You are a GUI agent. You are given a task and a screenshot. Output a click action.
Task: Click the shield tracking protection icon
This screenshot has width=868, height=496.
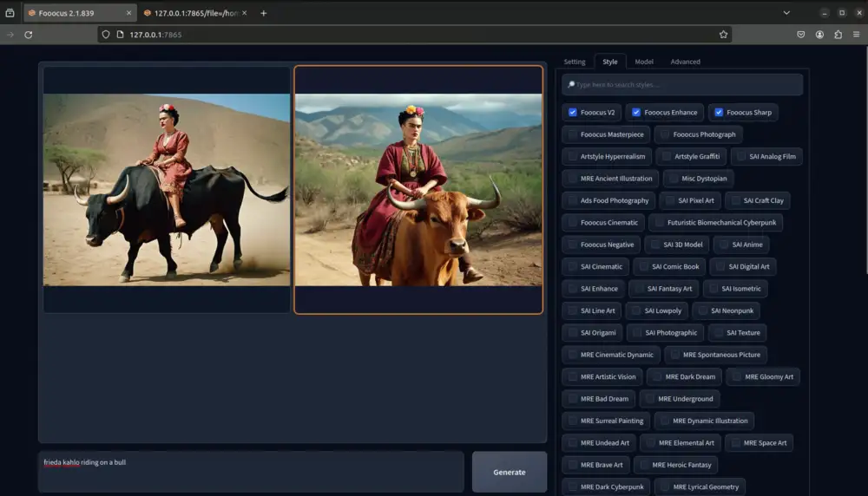pos(107,35)
